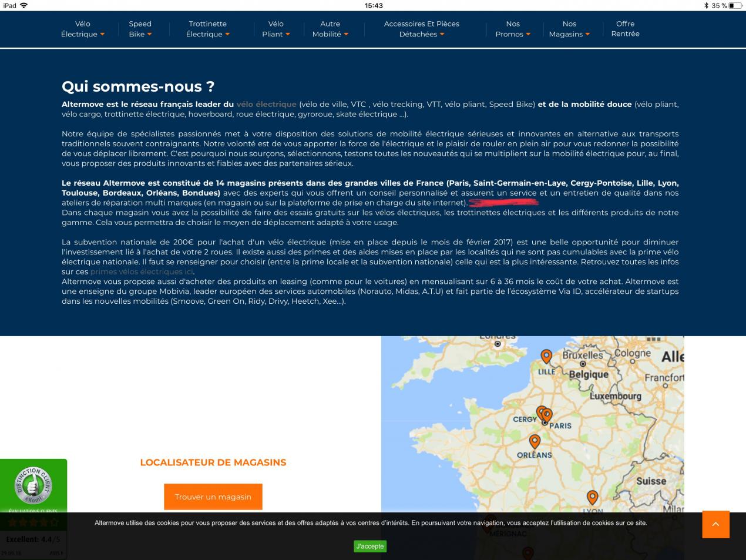Select the Paris store map pin
The image size is (746, 560).
547,415
